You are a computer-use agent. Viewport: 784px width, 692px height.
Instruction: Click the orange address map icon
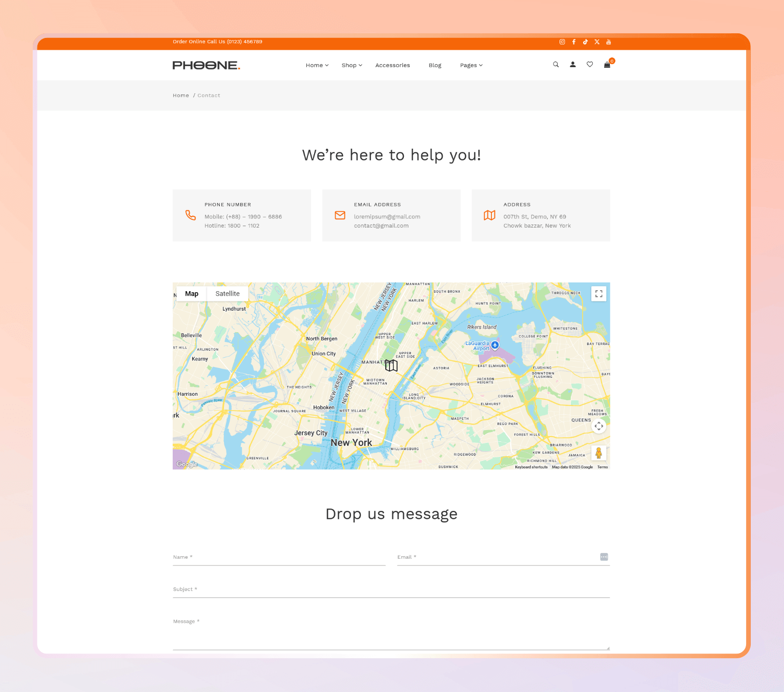point(489,215)
